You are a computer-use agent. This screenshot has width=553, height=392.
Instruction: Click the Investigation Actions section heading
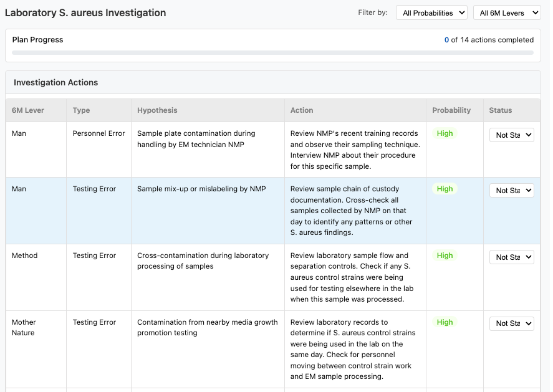click(x=55, y=82)
